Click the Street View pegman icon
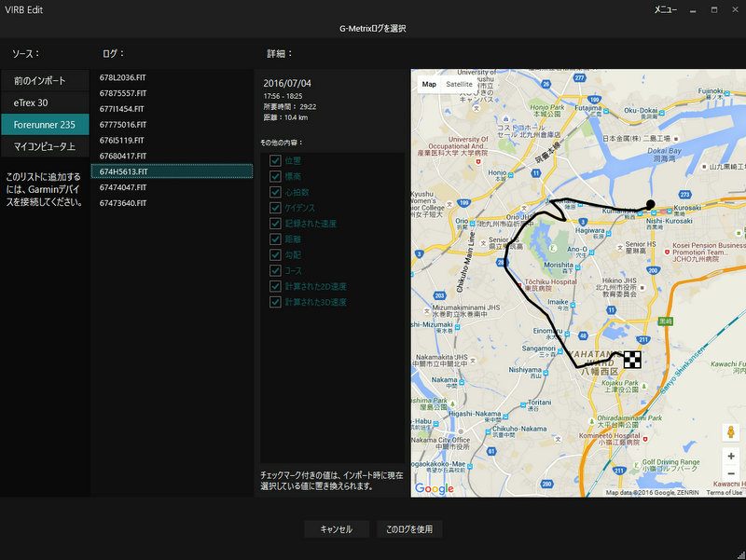The image size is (746, 560). (731, 432)
